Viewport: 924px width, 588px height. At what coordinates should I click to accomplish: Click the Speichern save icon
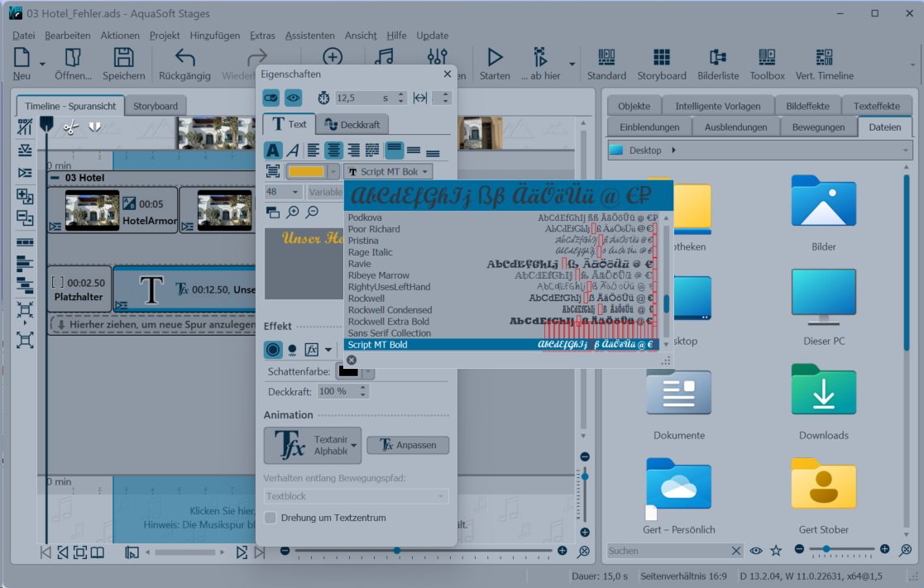click(x=124, y=58)
